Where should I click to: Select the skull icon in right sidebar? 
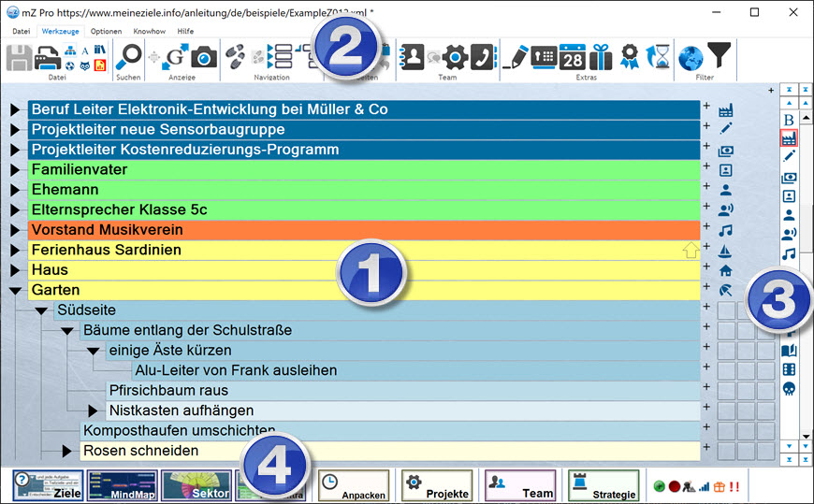789,389
